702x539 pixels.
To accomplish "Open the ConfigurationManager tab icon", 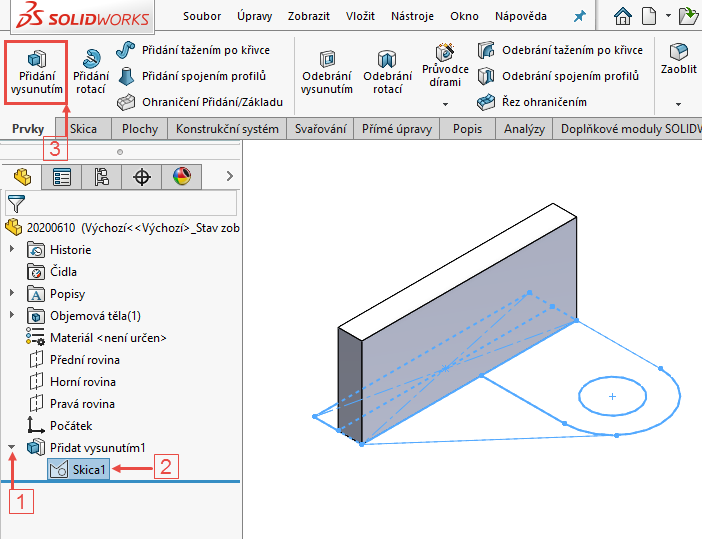I will (102, 176).
